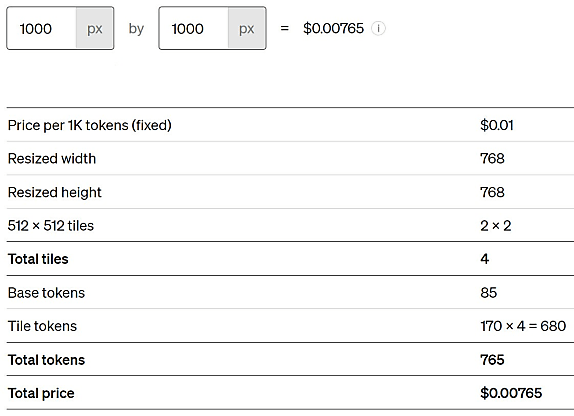Viewport: 574px width, 416px height.
Task: Select the Total price row label
Action: [x=41, y=393]
